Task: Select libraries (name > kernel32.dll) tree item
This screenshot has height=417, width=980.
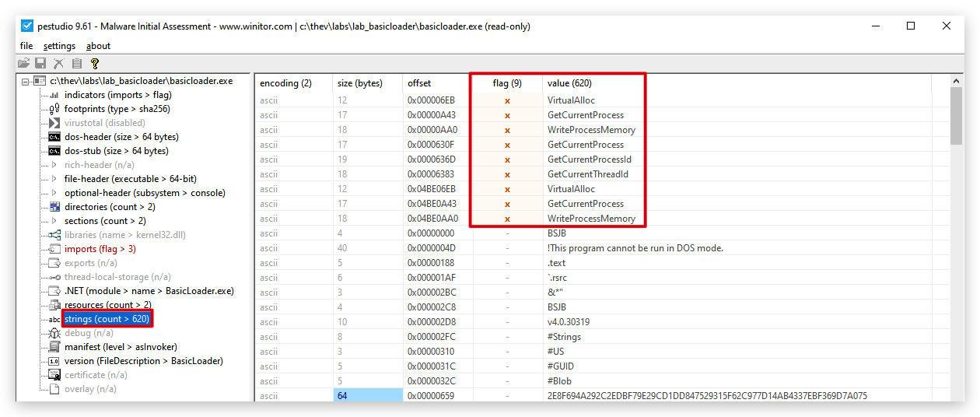Action: pos(125,235)
